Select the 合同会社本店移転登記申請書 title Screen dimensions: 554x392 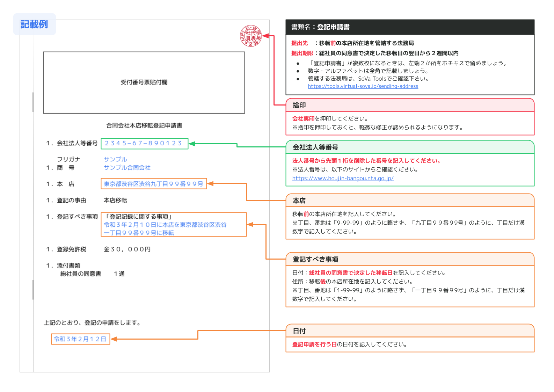(x=144, y=125)
